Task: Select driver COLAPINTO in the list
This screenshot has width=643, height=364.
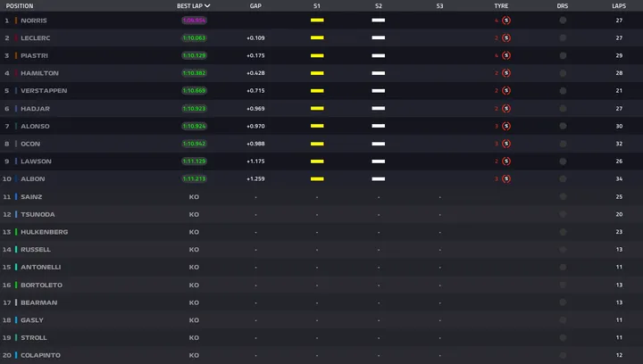Action: 39,355
